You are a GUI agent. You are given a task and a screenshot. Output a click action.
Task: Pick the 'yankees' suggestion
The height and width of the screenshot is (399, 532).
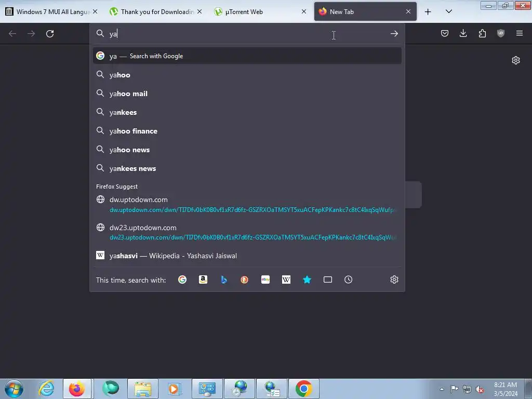coord(247,112)
